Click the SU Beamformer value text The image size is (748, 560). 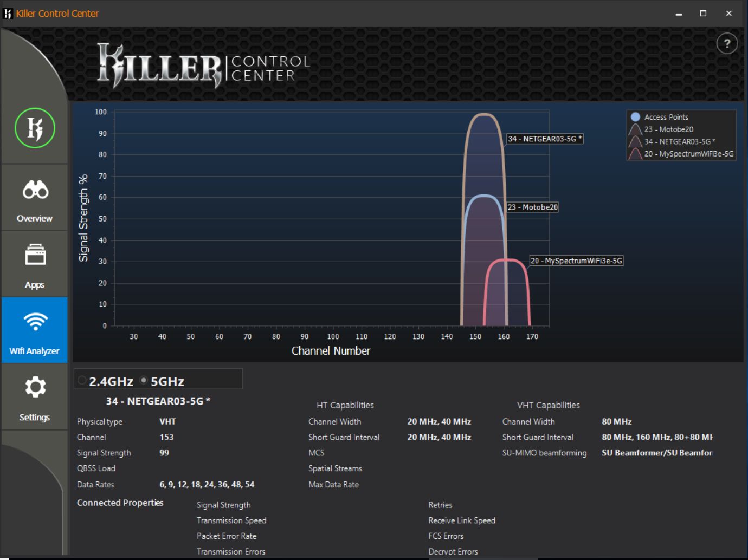657,453
